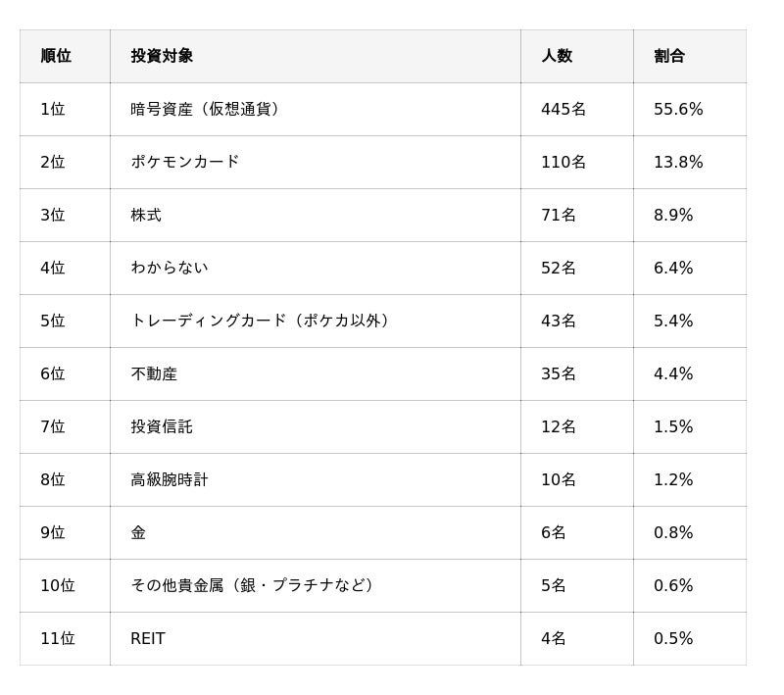Click the 人数 column header
The width and height of the screenshot is (784, 695).
click(557, 56)
